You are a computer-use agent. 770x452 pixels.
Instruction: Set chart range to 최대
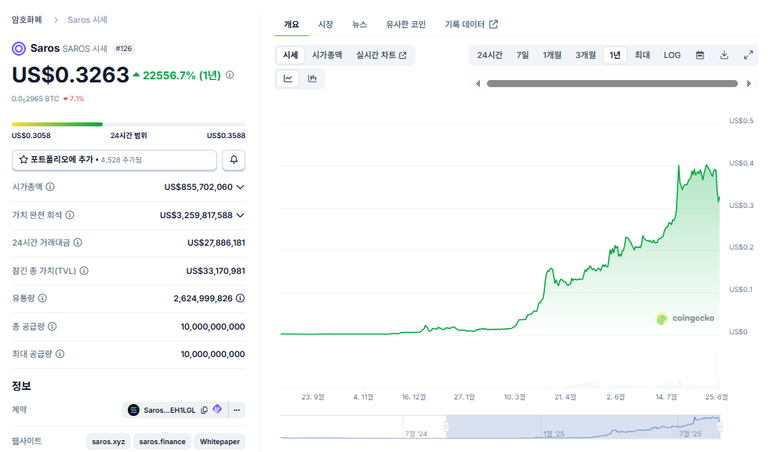pos(642,55)
